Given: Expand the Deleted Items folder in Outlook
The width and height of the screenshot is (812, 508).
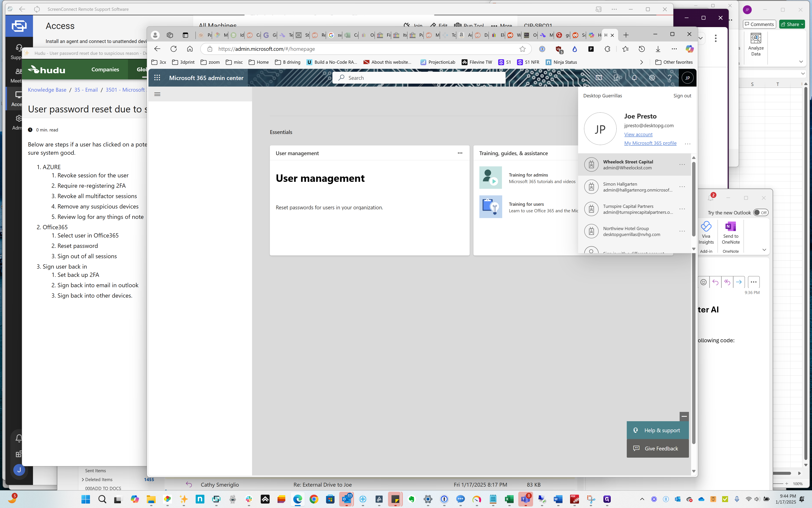Looking at the screenshot, I should pos(83,479).
